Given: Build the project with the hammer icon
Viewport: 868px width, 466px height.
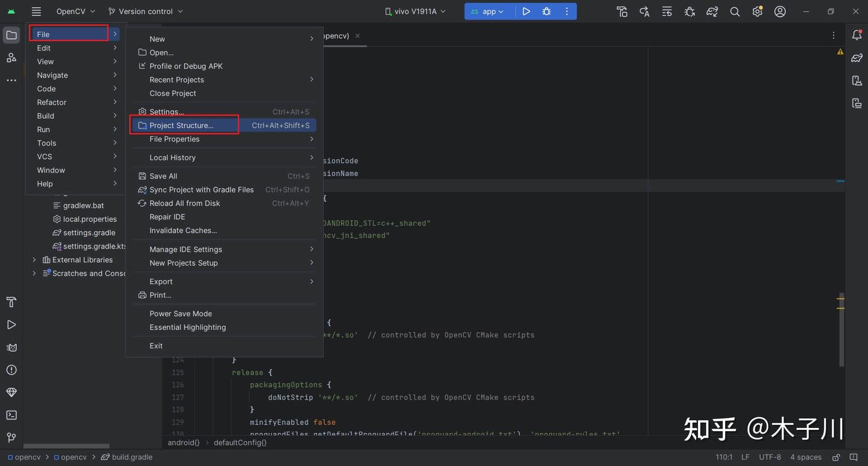Looking at the screenshot, I should pyautogui.click(x=621, y=11).
